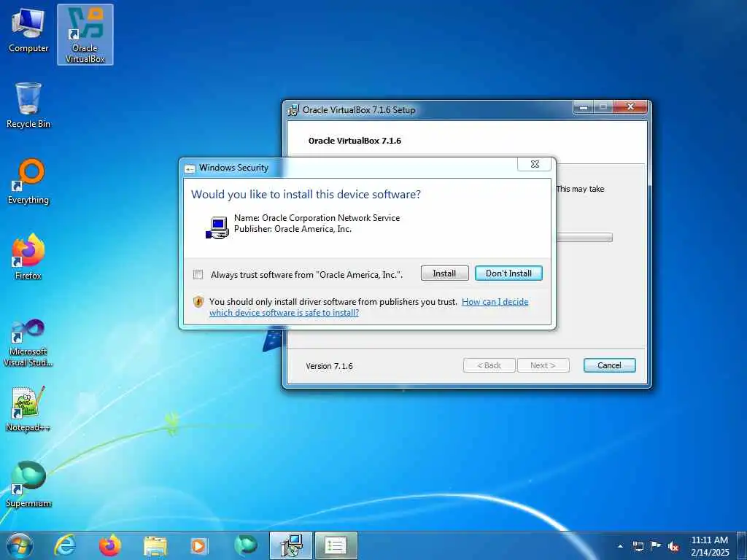Click the network status tray icon

coord(638,546)
